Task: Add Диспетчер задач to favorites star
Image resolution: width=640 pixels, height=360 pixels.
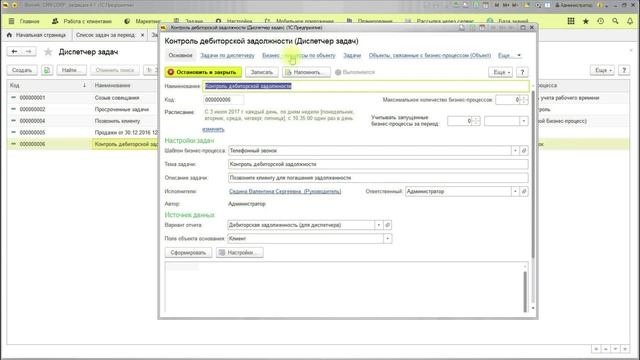Action: click(x=48, y=52)
